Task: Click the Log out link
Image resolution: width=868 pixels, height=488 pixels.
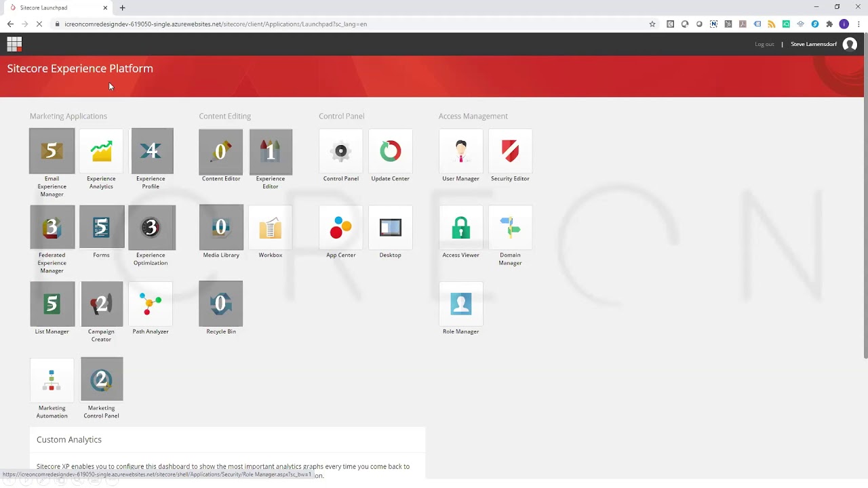Action: click(x=764, y=44)
